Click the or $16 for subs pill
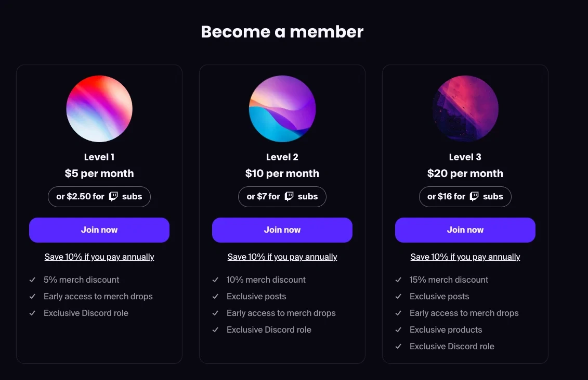The width and height of the screenshot is (588, 380). (x=465, y=196)
